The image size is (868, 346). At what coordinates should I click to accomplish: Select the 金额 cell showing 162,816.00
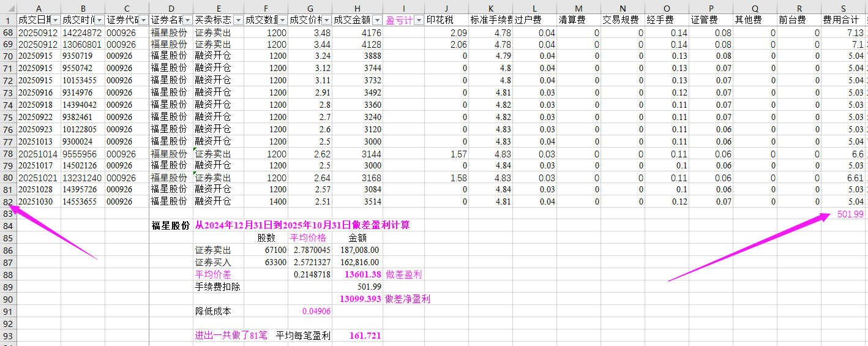coord(357,262)
